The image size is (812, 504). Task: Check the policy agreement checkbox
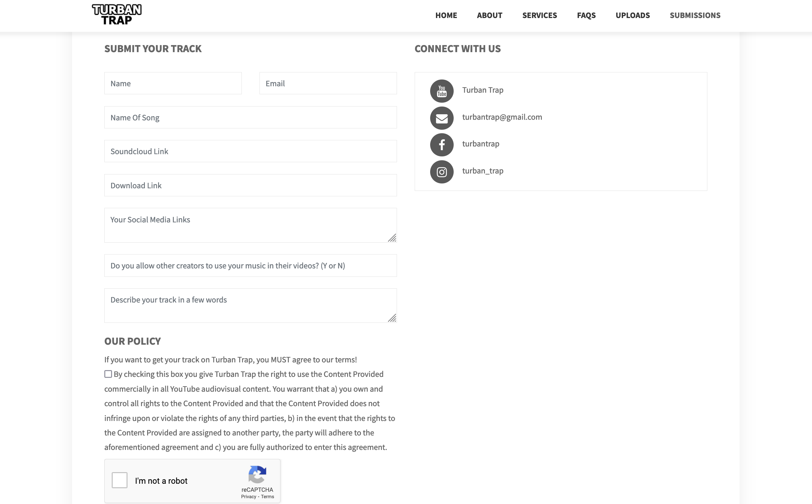click(x=108, y=374)
